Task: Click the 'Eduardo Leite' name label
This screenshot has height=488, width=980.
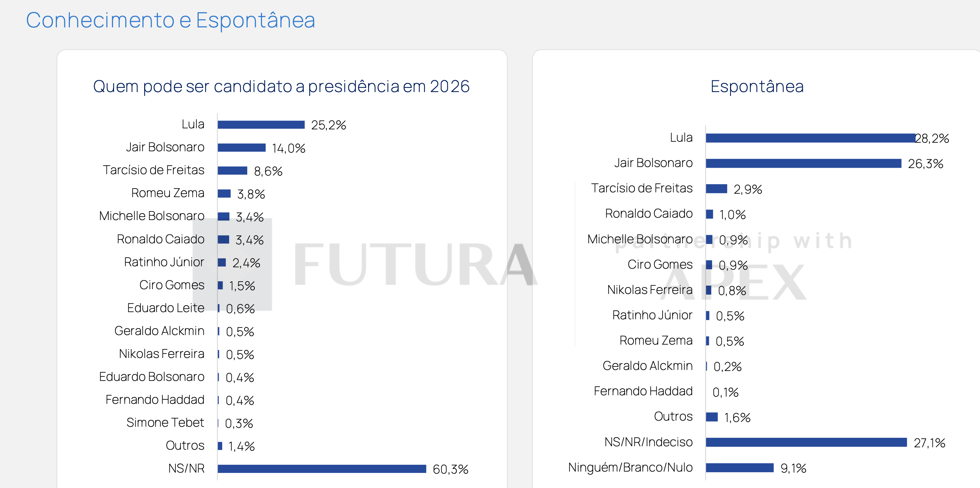Action: 165,308
